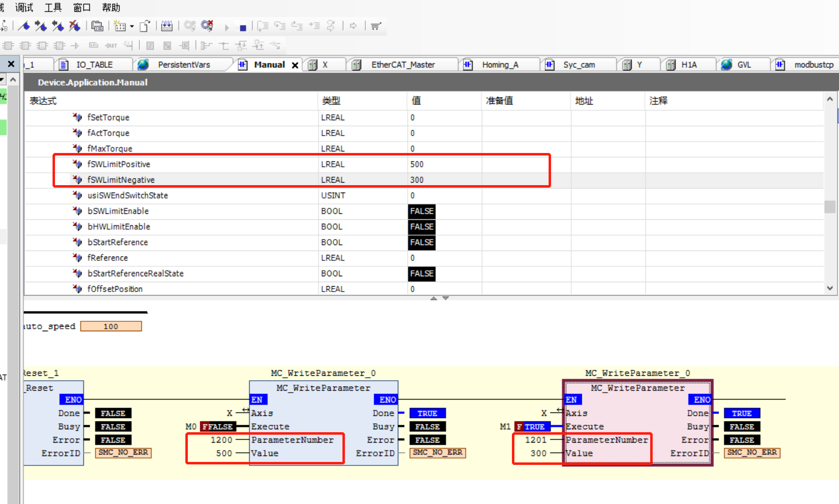
Task: Switch to the Homing_A tab
Action: pos(500,65)
